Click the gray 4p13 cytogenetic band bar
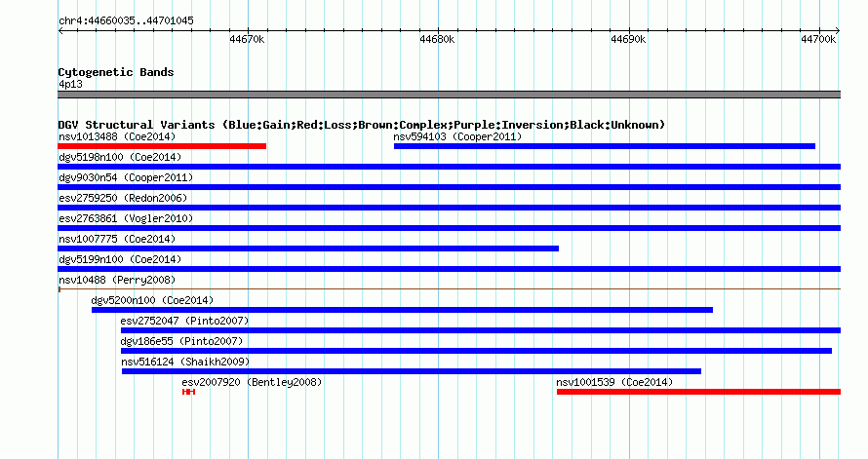868x459 pixels. [450, 95]
